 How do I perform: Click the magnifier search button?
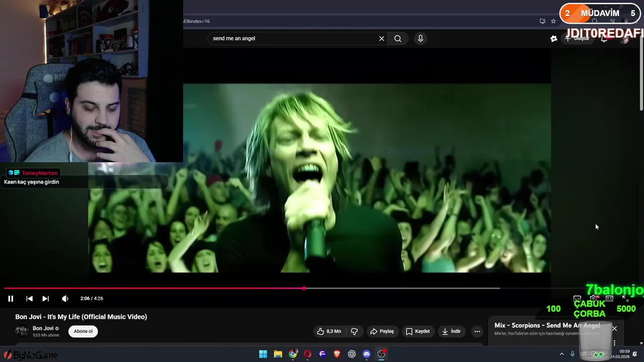[x=397, y=38]
